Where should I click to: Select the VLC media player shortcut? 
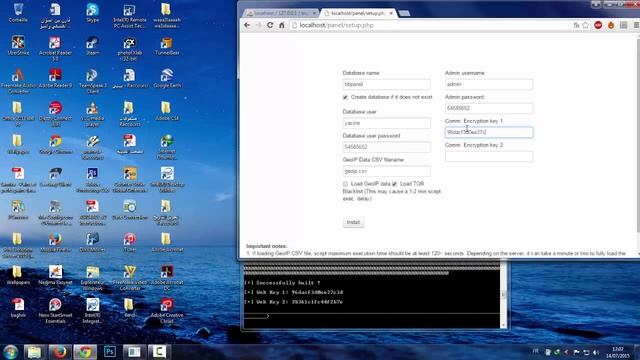coord(92,113)
